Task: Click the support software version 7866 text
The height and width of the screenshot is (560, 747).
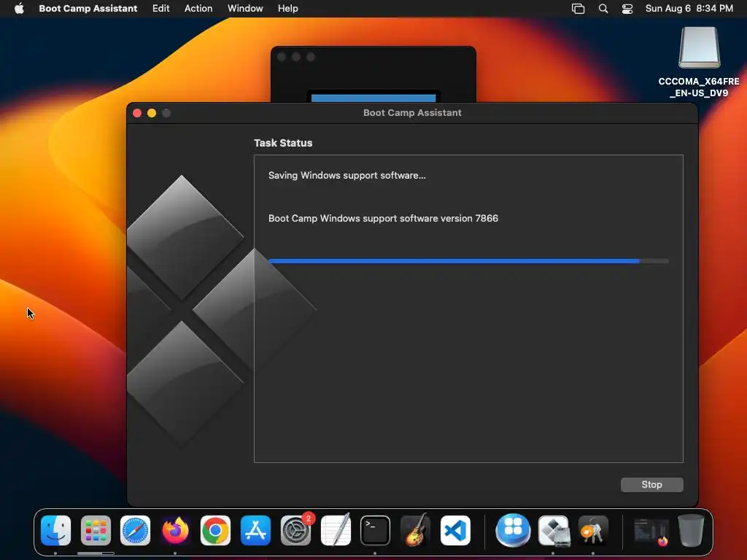Action: tap(383, 218)
